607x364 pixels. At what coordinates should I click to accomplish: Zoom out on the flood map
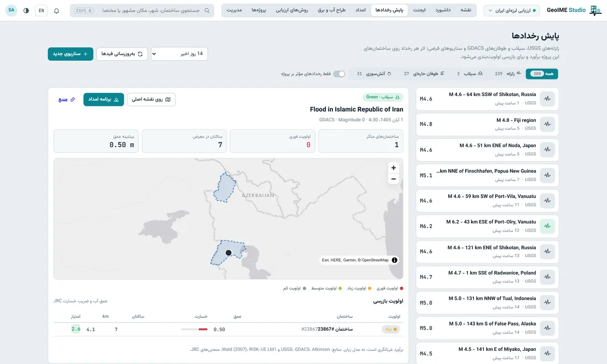pos(394,179)
